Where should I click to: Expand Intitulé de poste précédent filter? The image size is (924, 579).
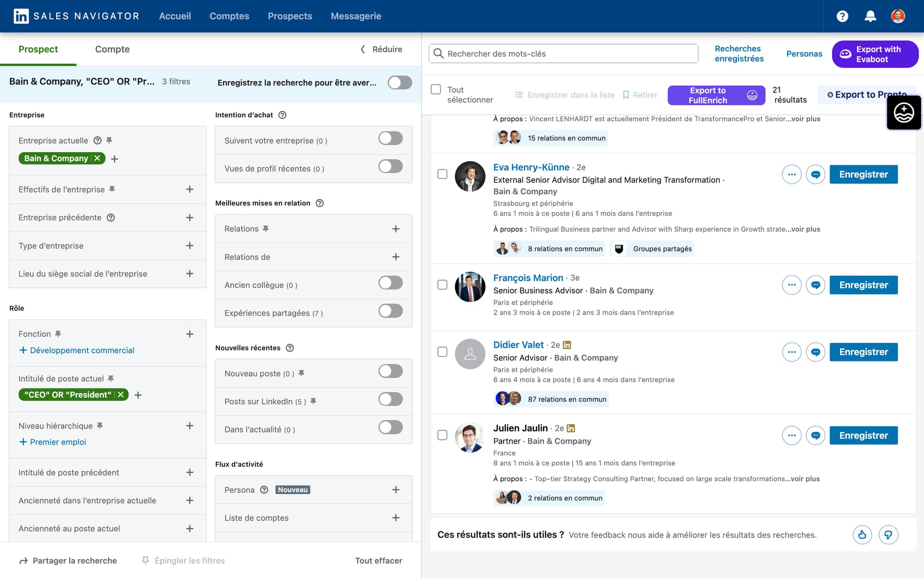[x=190, y=473]
